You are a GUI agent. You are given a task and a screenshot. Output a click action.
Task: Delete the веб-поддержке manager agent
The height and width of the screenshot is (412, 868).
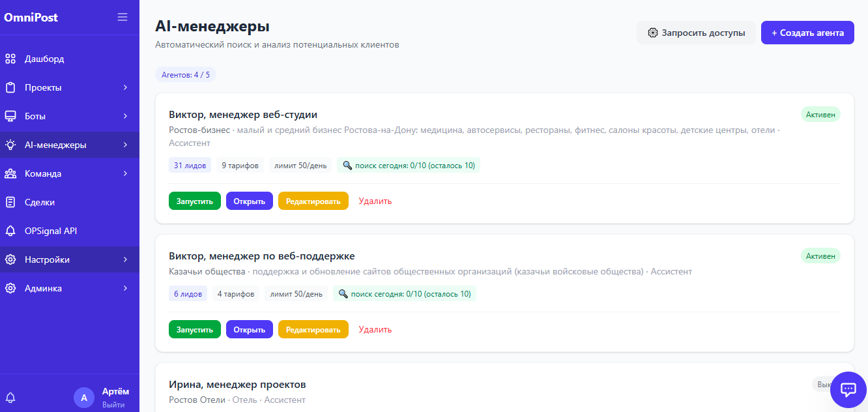[375, 329]
